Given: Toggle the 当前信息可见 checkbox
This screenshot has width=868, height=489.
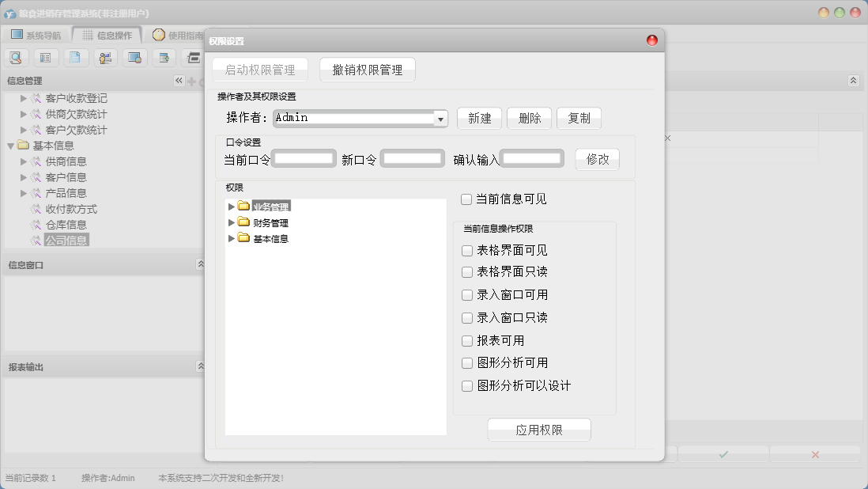Looking at the screenshot, I should pos(466,199).
